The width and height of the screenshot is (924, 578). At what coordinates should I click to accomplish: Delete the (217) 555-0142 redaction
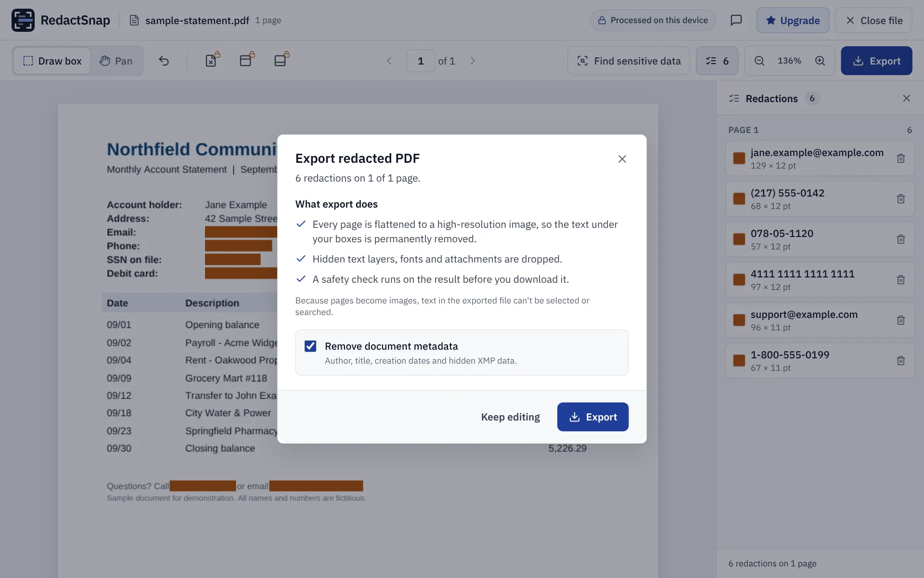901,199
